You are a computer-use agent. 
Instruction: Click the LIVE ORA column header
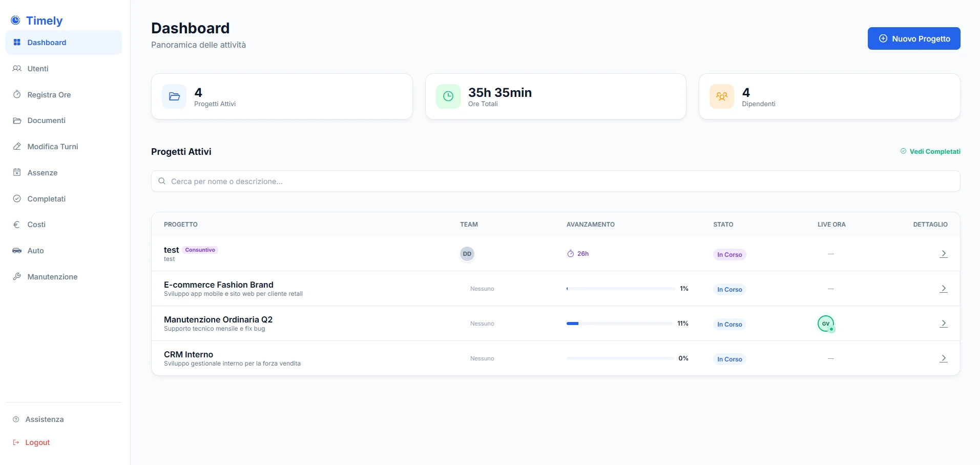pos(831,225)
